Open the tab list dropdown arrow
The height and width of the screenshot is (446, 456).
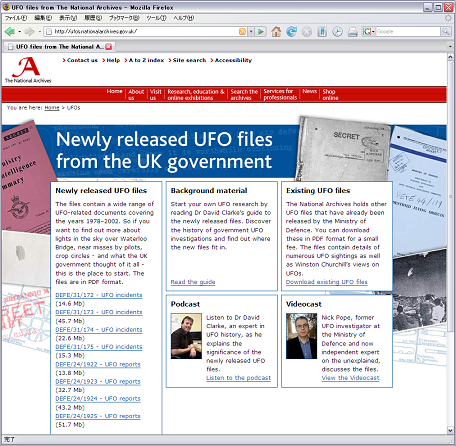pyautogui.click(x=450, y=47)
